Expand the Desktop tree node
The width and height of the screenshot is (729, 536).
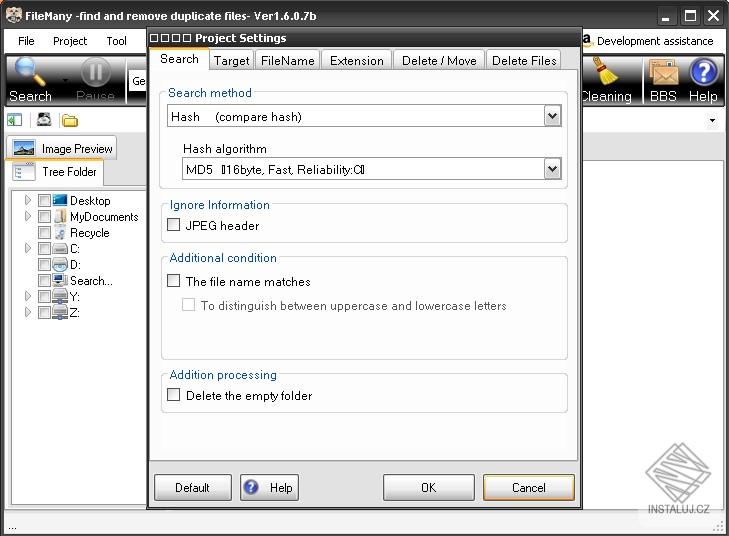pos(28,200)
